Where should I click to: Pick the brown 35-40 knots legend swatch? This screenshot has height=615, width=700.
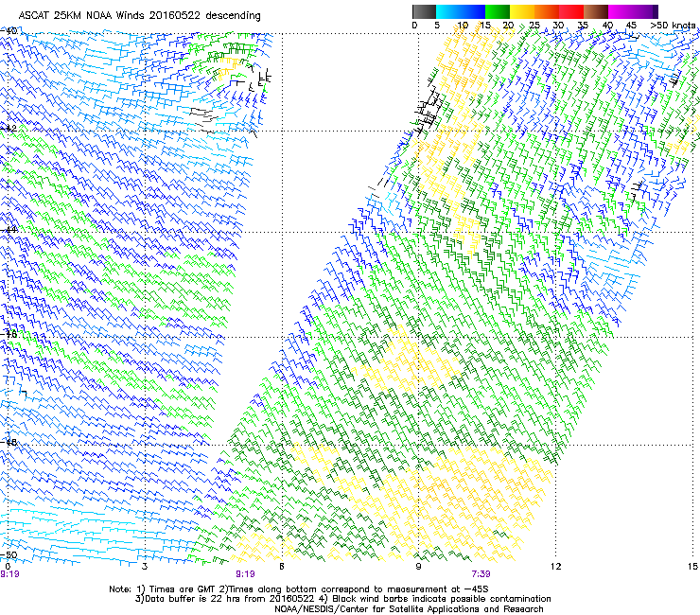596,11
